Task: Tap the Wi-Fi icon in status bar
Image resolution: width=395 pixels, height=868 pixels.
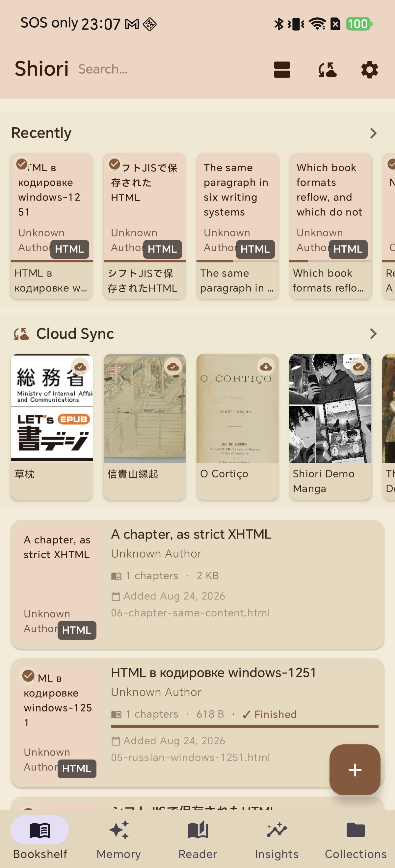Action: pyautogui.click(x=317, y=24)
